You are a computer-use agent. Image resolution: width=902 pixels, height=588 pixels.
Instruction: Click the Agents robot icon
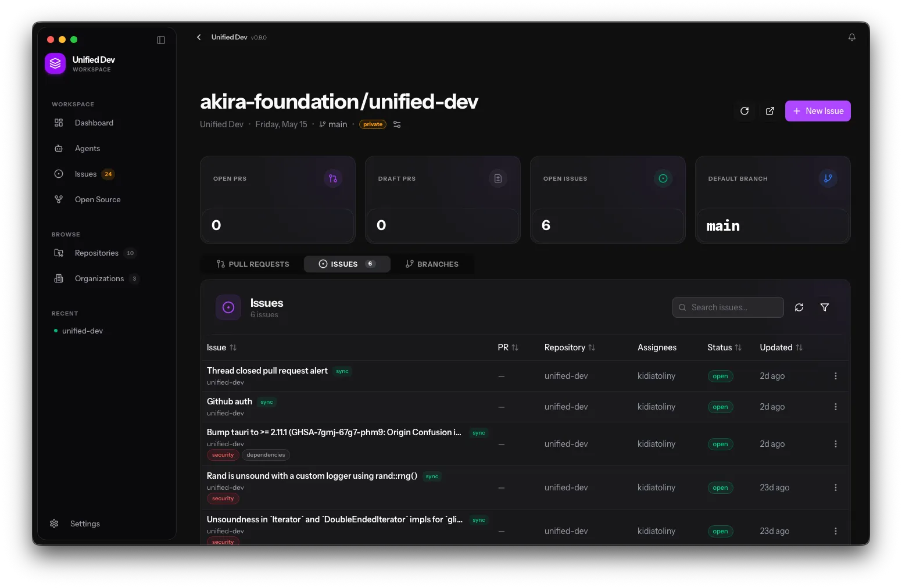pyautogui.click(x=59, y=148)
